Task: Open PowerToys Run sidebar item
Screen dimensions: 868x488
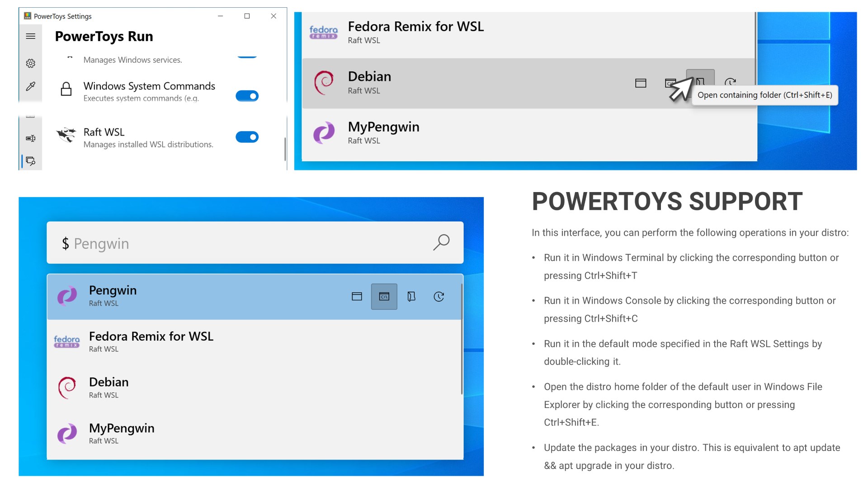Action: pyautogui.click(x=30, y=161)
